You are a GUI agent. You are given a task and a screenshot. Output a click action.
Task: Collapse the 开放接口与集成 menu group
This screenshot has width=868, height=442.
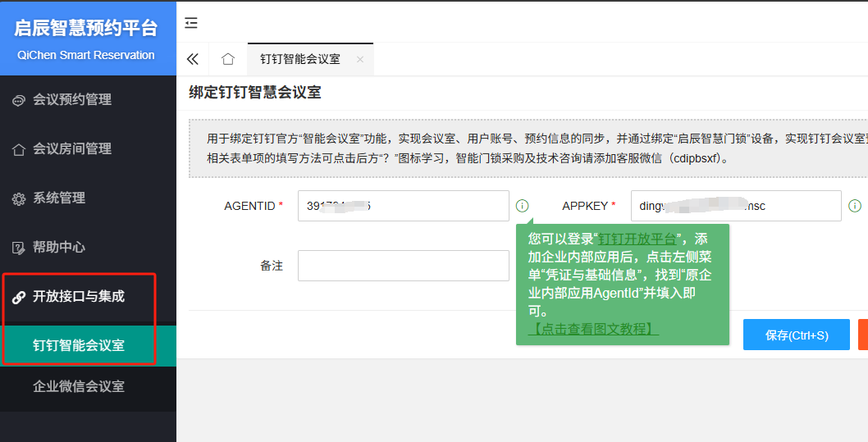79,296
